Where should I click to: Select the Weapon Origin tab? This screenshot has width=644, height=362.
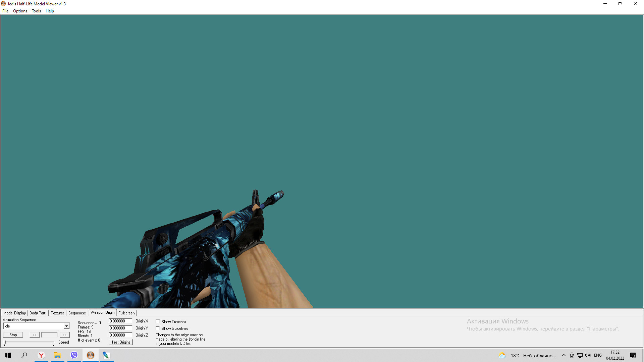point(102,312)
